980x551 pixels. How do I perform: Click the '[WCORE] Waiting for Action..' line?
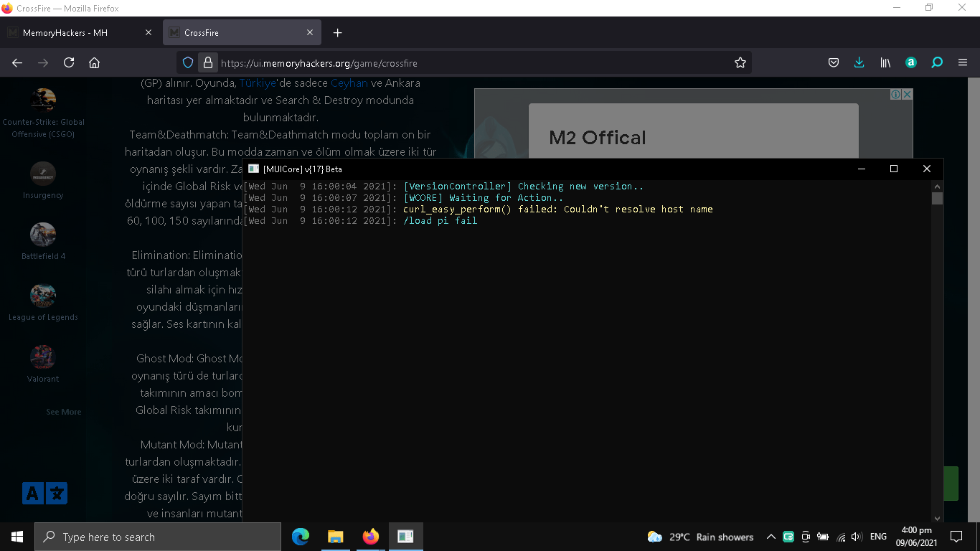484,198
